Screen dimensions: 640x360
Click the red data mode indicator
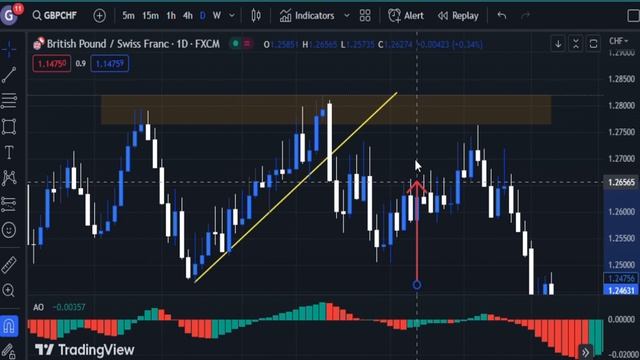point(247,43)
